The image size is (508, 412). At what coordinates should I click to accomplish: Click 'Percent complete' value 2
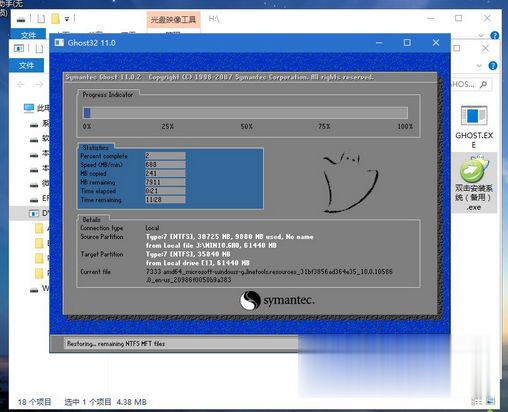(165, 156)
